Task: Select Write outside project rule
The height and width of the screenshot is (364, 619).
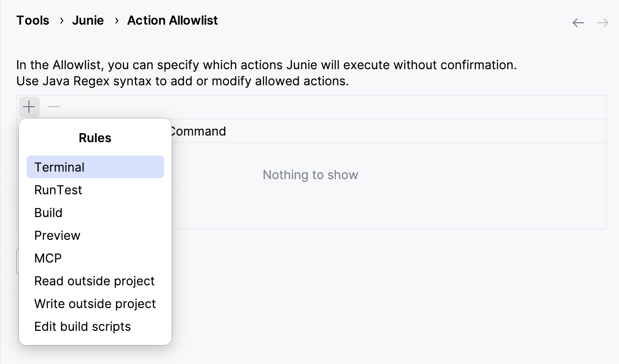Action: 95,303
